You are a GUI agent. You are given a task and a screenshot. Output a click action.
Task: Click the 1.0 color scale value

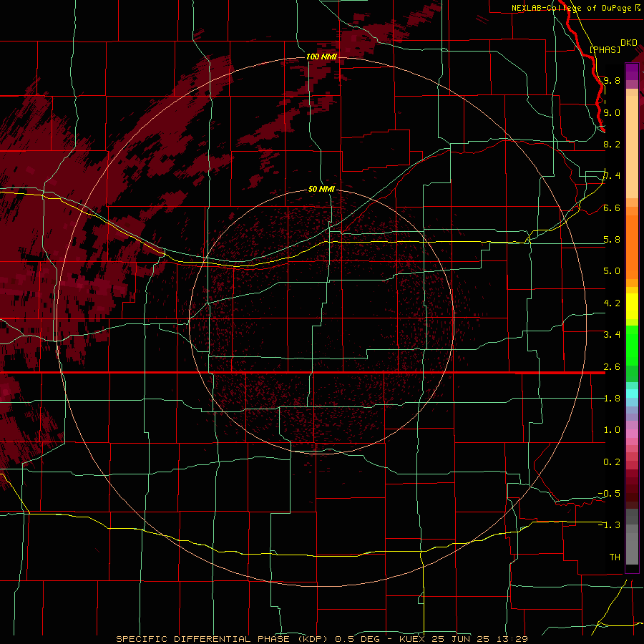(612, 430)
